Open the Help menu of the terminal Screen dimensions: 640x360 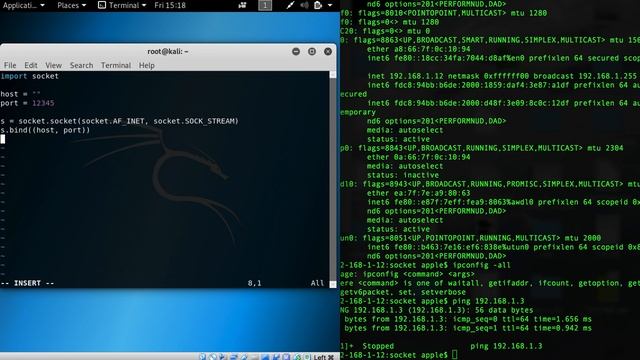[x=147, y=65]
